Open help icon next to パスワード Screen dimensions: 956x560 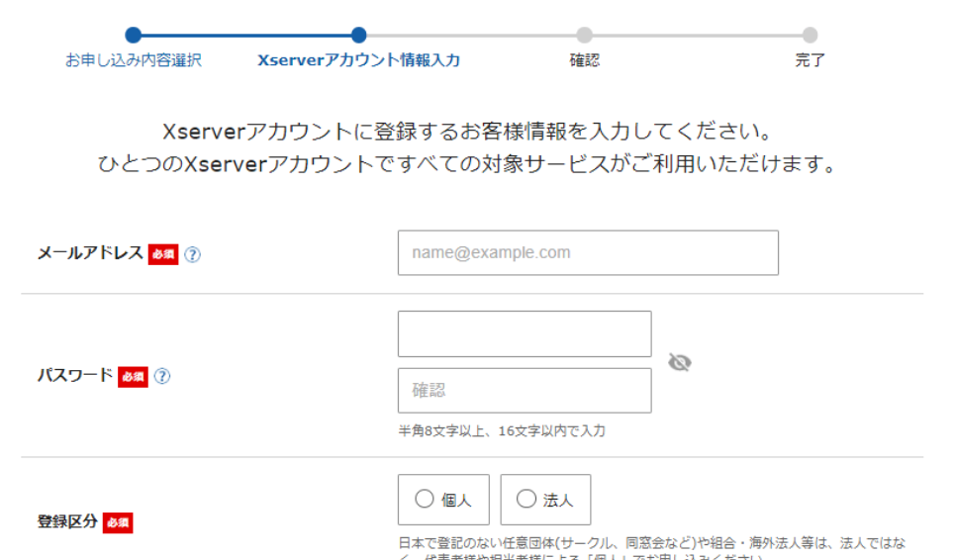pos(161,376)
